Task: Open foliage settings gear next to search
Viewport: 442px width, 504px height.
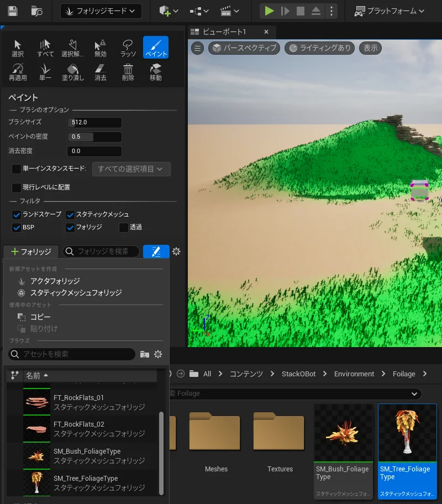Action: [176, 251]
